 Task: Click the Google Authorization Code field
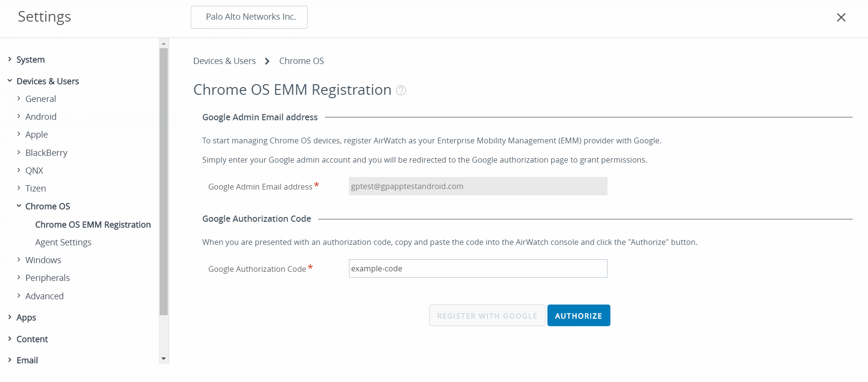478,268
